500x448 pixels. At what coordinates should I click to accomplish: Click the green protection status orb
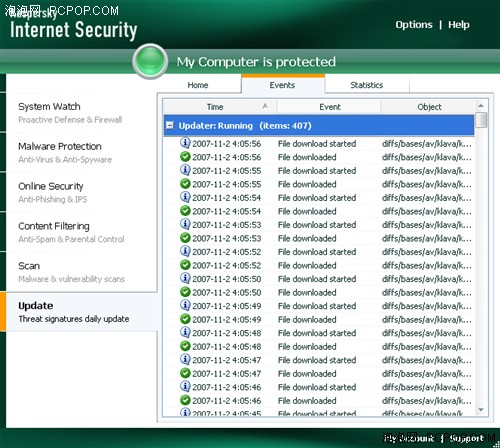click(x=150, y=61)
